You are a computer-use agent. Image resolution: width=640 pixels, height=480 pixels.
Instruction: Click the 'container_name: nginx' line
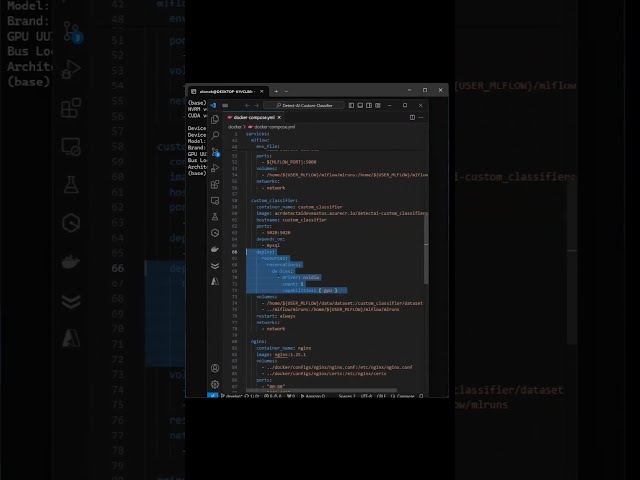[284, 348]
